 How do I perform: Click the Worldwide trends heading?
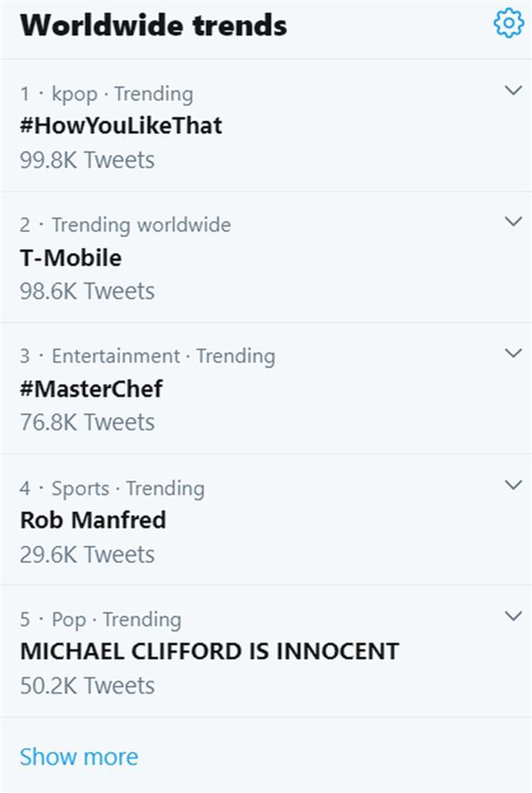tap(154, 25)
